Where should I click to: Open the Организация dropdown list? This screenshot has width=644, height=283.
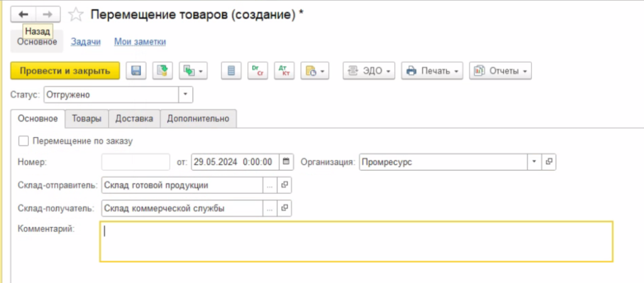[x=534, y=162]
